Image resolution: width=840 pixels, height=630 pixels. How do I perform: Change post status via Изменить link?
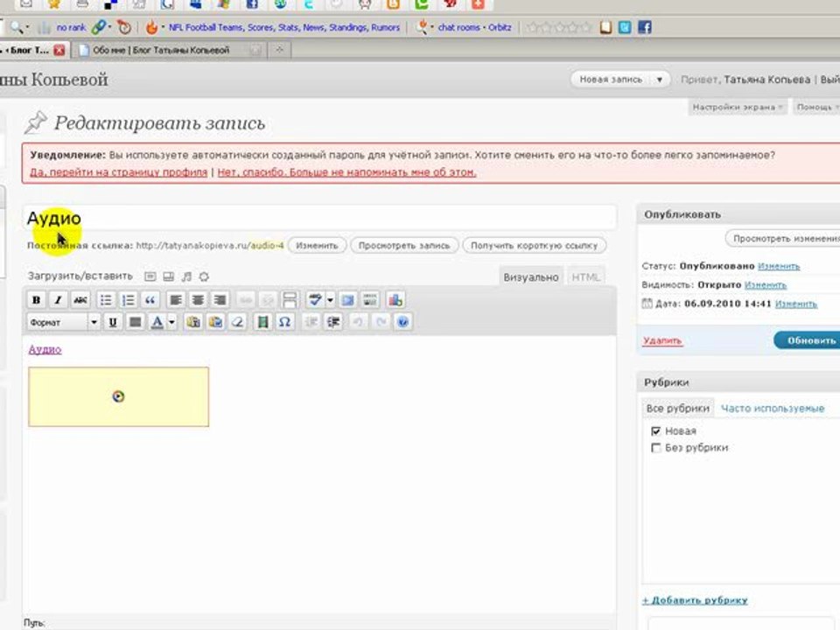tap(779, 266)
